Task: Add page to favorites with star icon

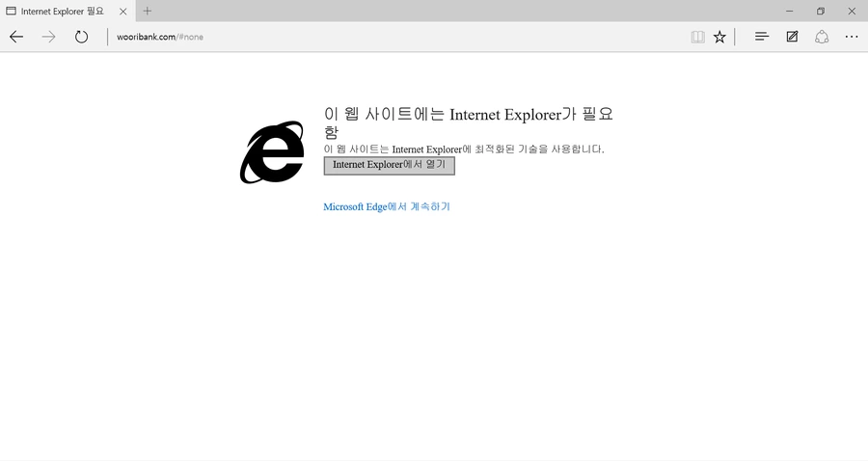Action: click(x=719, y=37)
